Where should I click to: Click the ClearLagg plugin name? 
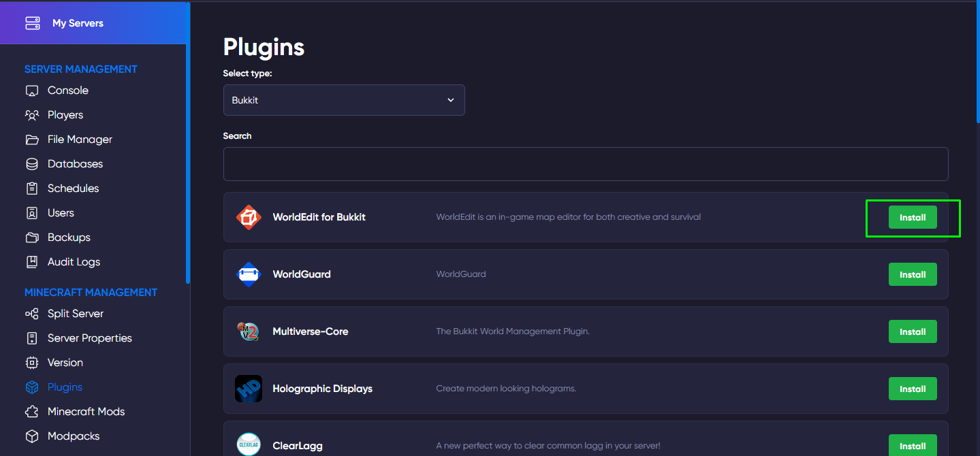(298, 446)
